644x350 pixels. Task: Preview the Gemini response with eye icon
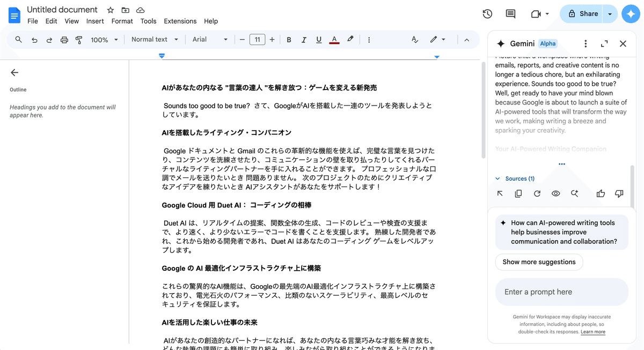[556, 193]
